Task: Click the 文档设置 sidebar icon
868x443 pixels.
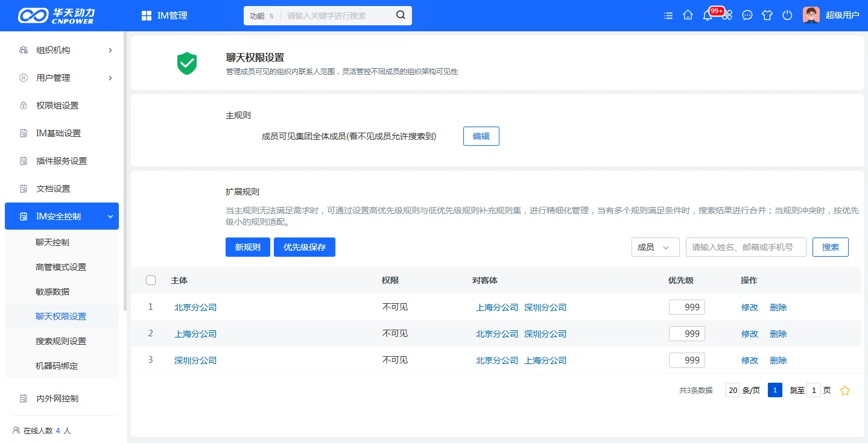Action: [24, 189]
